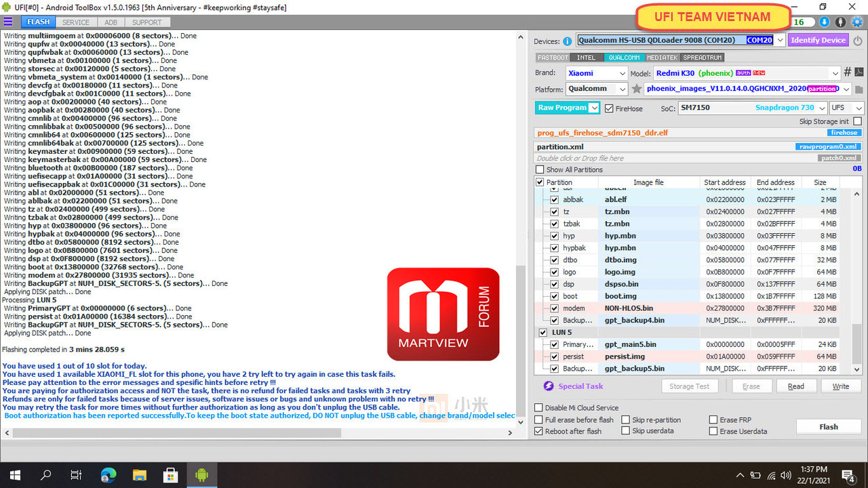
Task: Click the Special Task lightning icon
Action: 549,386
